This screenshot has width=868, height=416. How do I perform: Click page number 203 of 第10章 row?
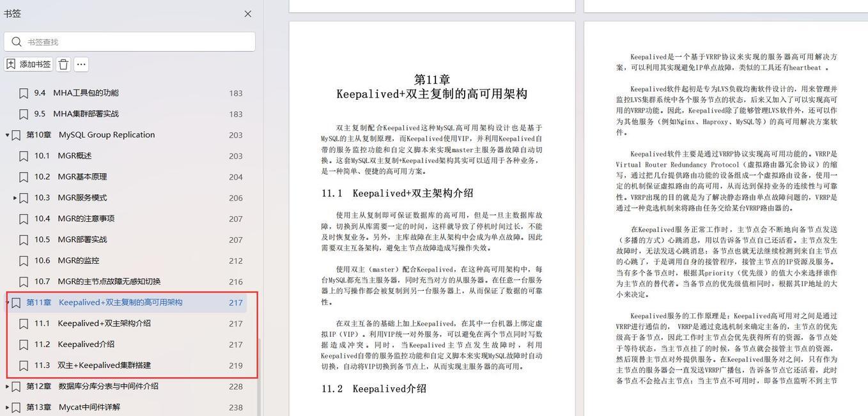click(x=236, y=135)
